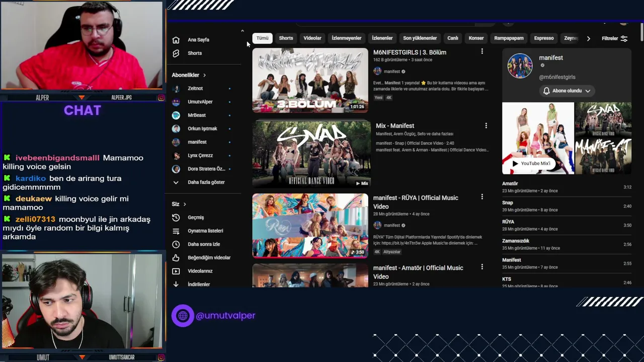
Task: Open options menu for RÜYA music video
Action: click(482, 197)
